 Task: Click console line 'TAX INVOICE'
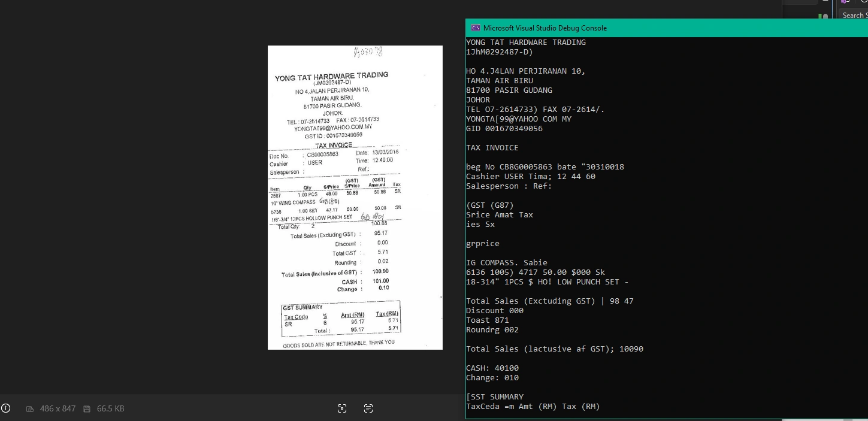492,148
